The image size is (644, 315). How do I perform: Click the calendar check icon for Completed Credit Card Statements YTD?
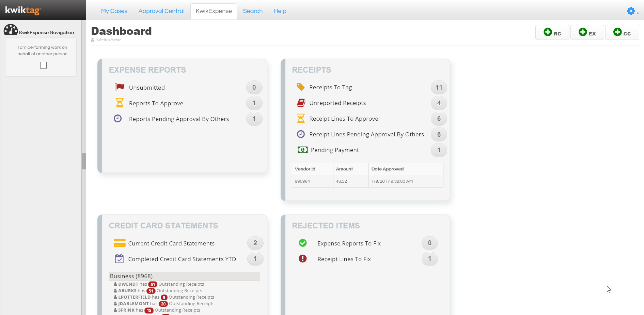click(119, 258)
